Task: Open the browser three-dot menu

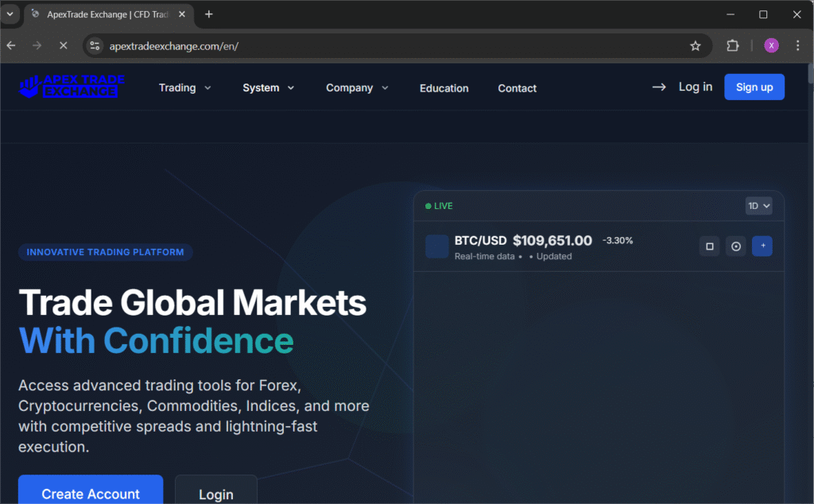Action: click(x=798, y=45)
